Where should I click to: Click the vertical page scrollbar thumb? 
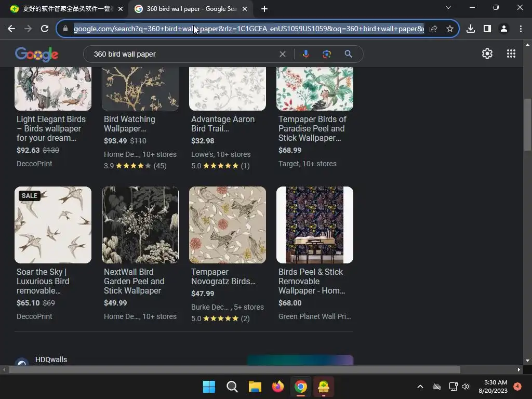pyautogui.click(x=527, y=125)
